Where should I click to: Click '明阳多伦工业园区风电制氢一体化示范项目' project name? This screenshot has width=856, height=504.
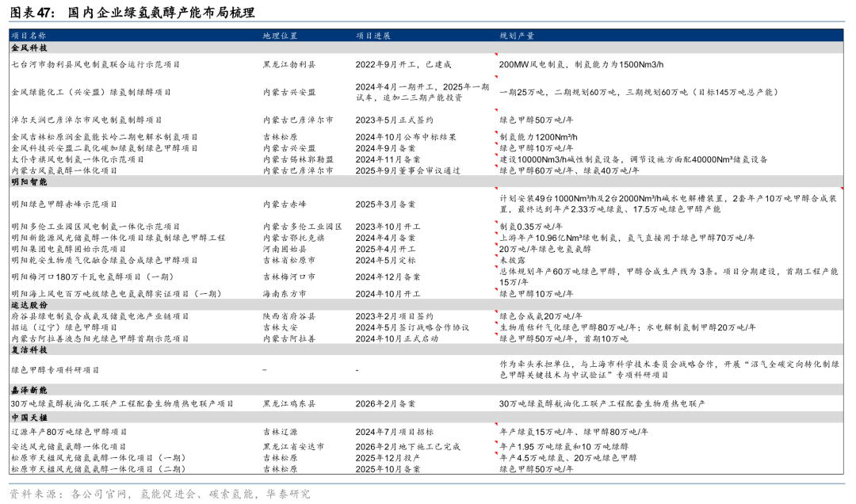point(96,227)
